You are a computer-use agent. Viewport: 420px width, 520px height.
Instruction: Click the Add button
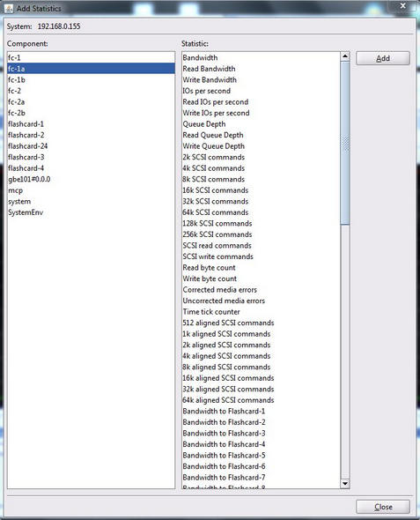point(383,58)
